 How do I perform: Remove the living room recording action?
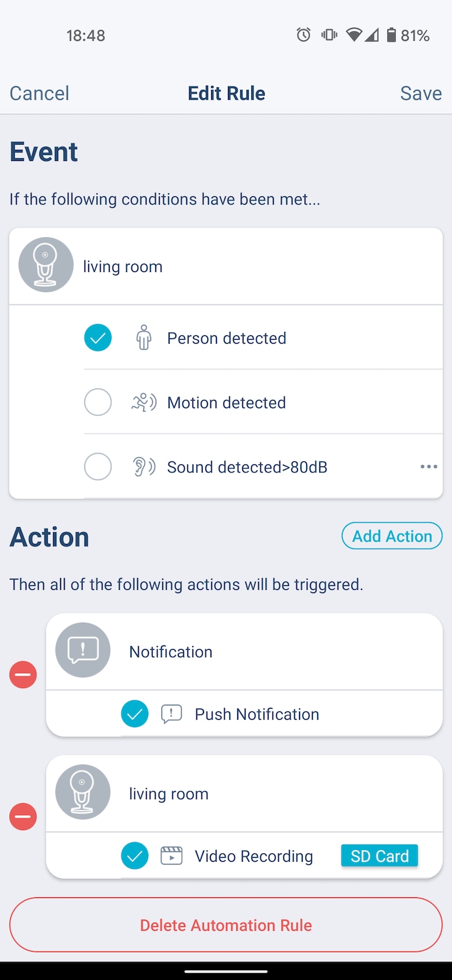pos(23,817)
